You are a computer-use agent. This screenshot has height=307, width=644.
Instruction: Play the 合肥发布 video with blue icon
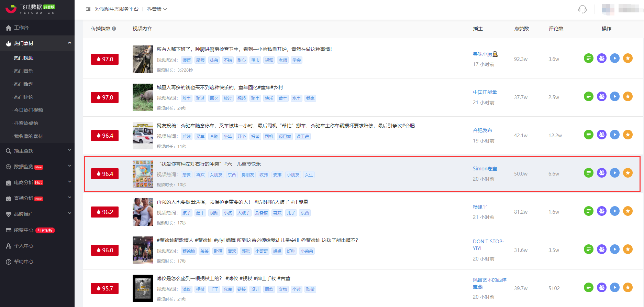coord(614,135)
